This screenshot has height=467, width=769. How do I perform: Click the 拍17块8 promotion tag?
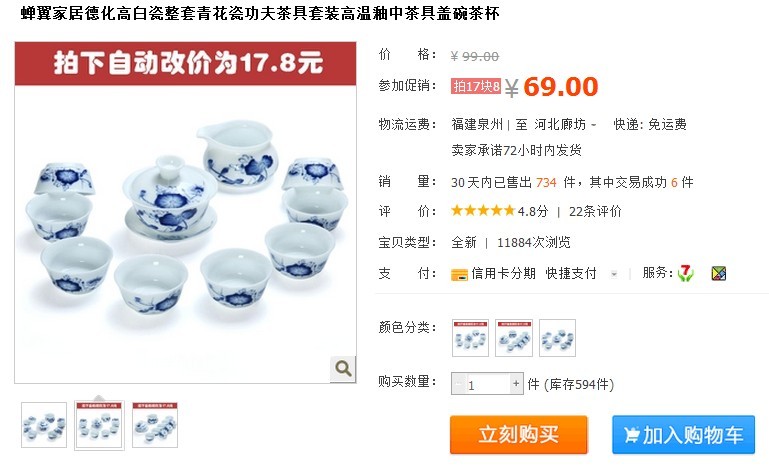pyautogui.click(x=476, y=86)
